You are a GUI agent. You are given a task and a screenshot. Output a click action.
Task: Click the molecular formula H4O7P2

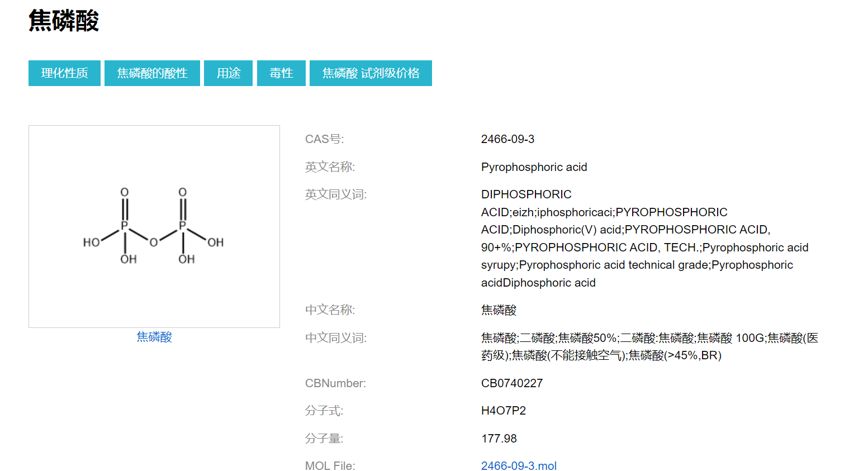point(503,411)
